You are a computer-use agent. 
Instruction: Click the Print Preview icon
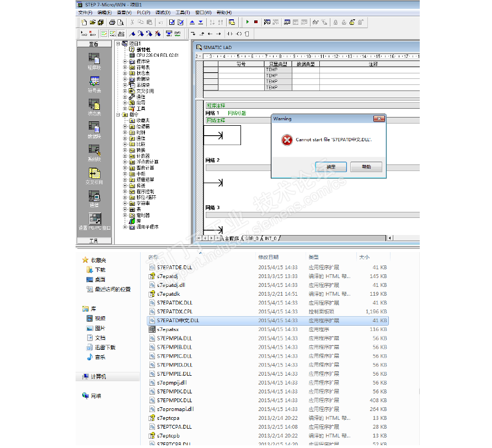(x=120, y=22)
